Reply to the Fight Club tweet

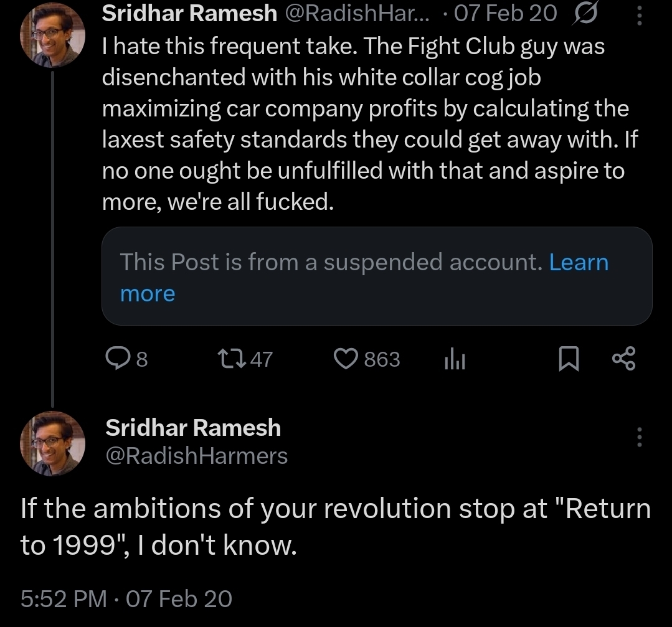(x=117, y=359)
